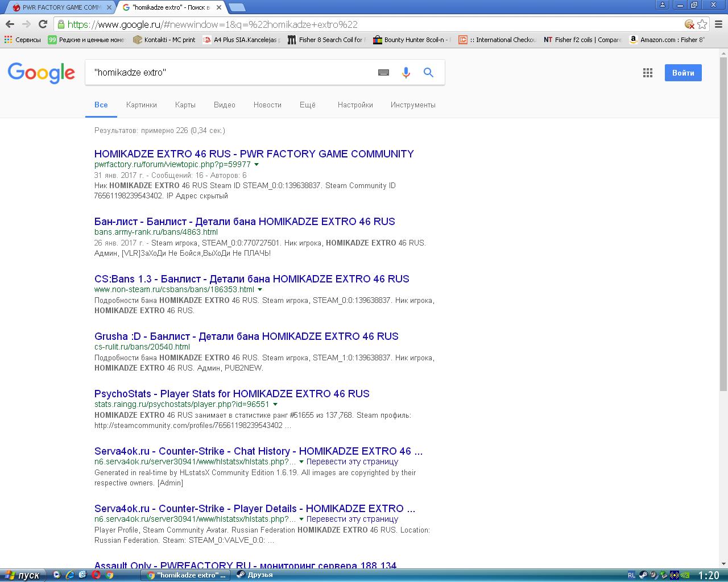
Task: Open the on-screen keyboard input tool
Action: point(383,73)
